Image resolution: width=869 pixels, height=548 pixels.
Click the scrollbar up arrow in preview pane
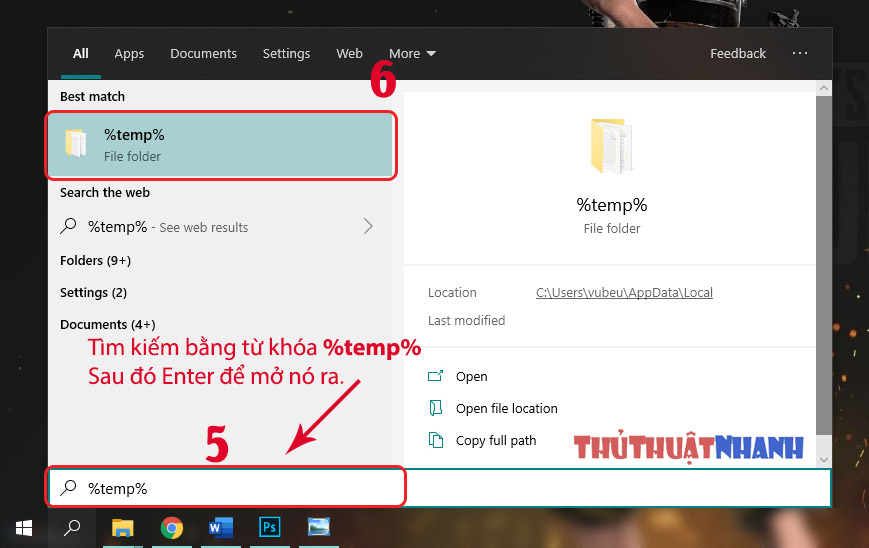pos(824,88)
